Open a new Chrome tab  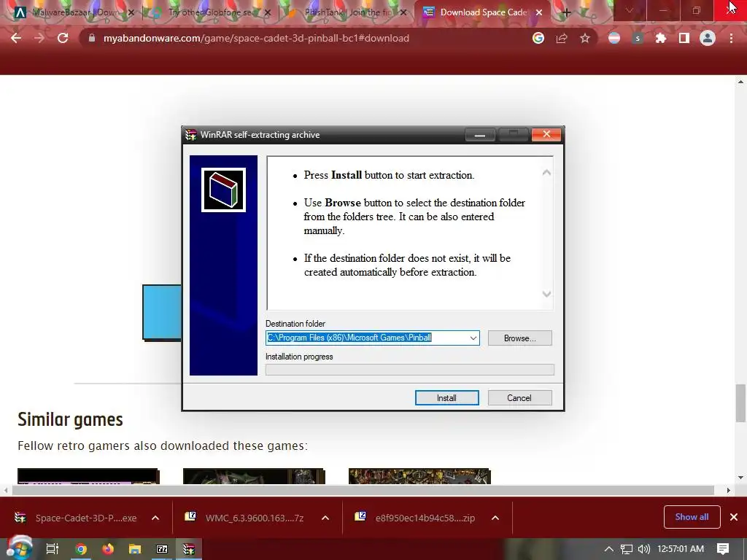(x=566, y=12)
